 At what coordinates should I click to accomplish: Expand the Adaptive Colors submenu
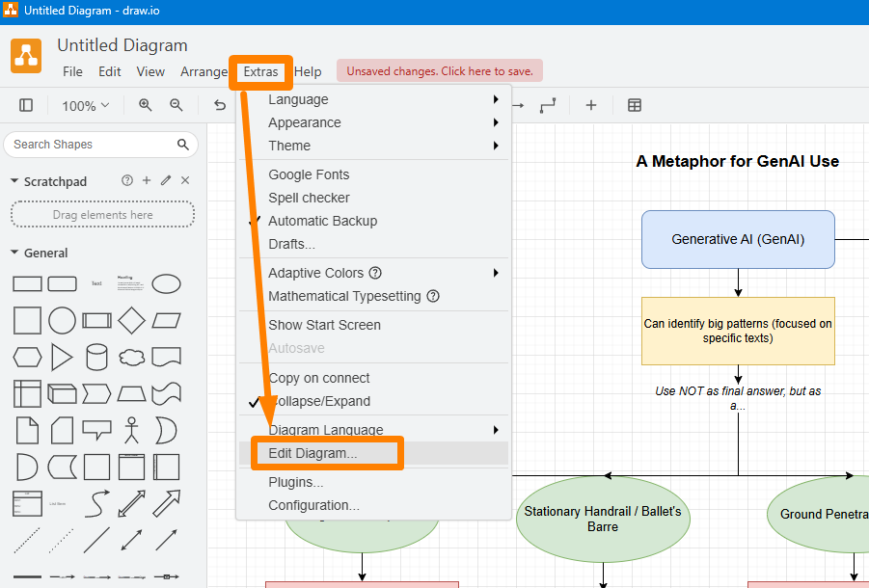click(373, 273)
